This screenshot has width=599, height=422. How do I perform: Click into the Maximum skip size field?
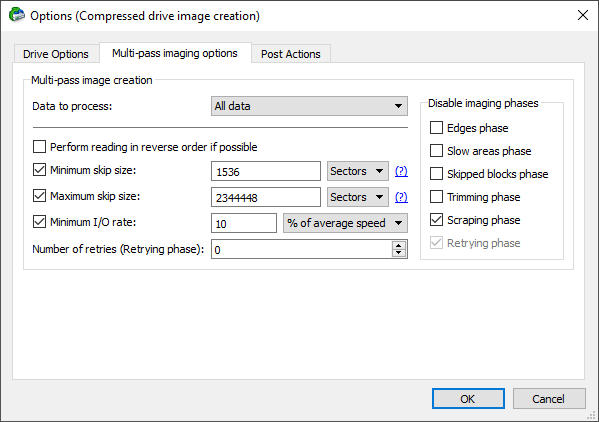point(266,197)
